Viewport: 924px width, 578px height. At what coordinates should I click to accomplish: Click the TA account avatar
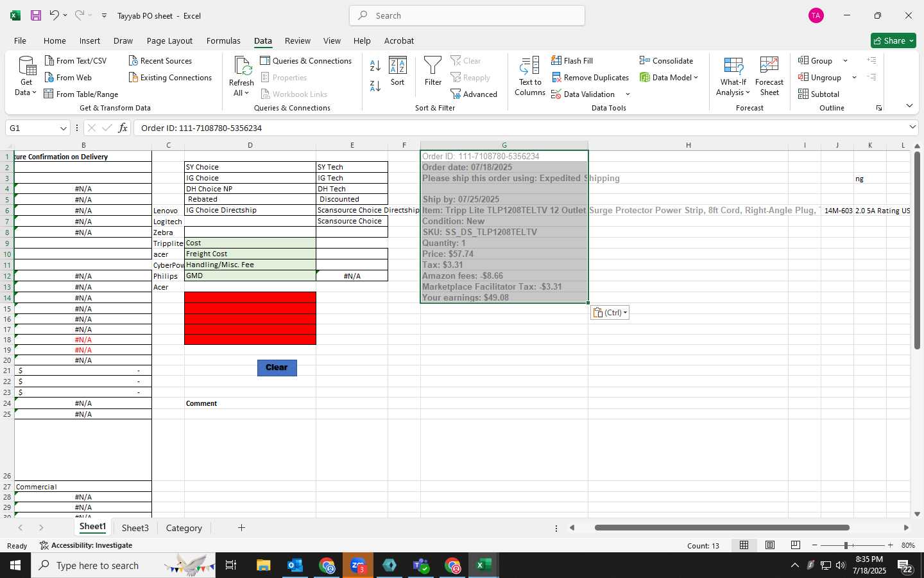(816, 15)
